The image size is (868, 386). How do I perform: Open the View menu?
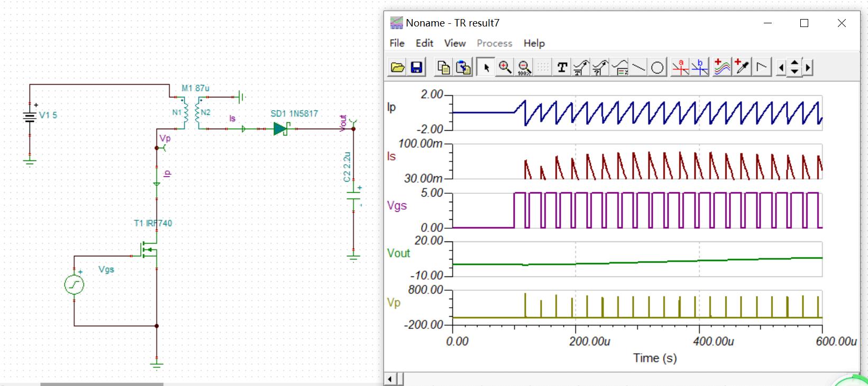point(455,43)
